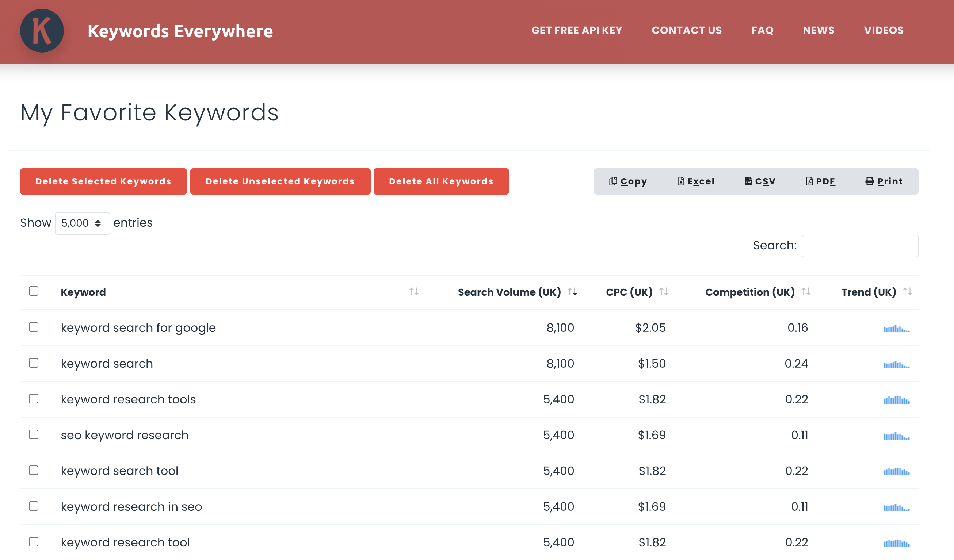Export keywords to Excel file
The image size is (954, 560).
[695, 181]
